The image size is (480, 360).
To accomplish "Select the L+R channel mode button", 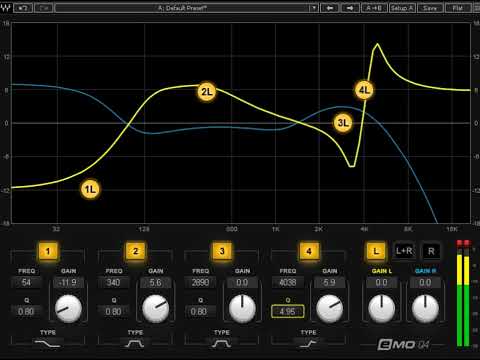I will click(404, 251).
